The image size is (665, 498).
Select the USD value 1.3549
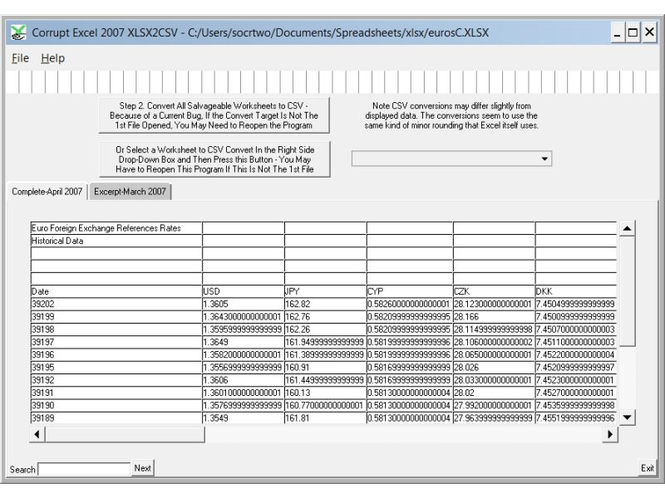coord(243,418)
